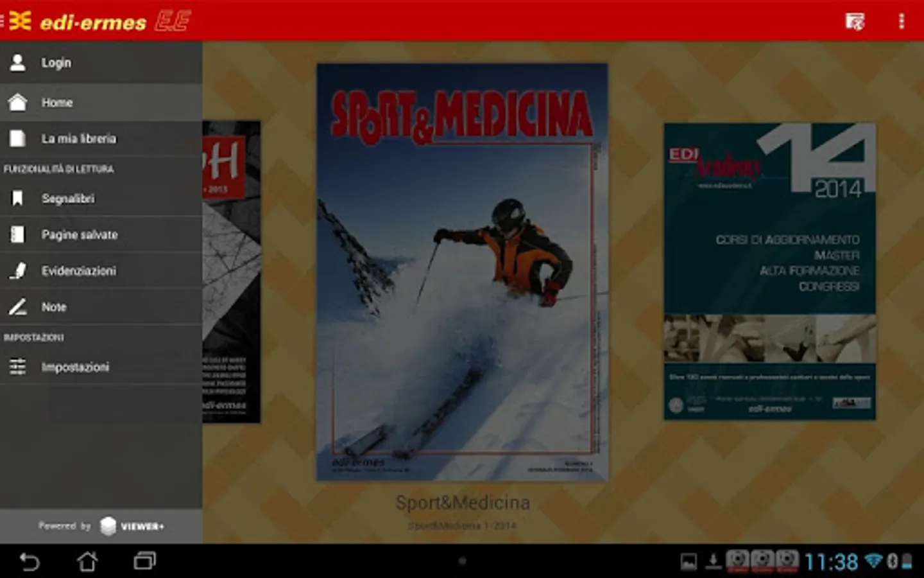Tap the 11:38 clock
This screenshot has height=578, width=924.
coord(831,562)
